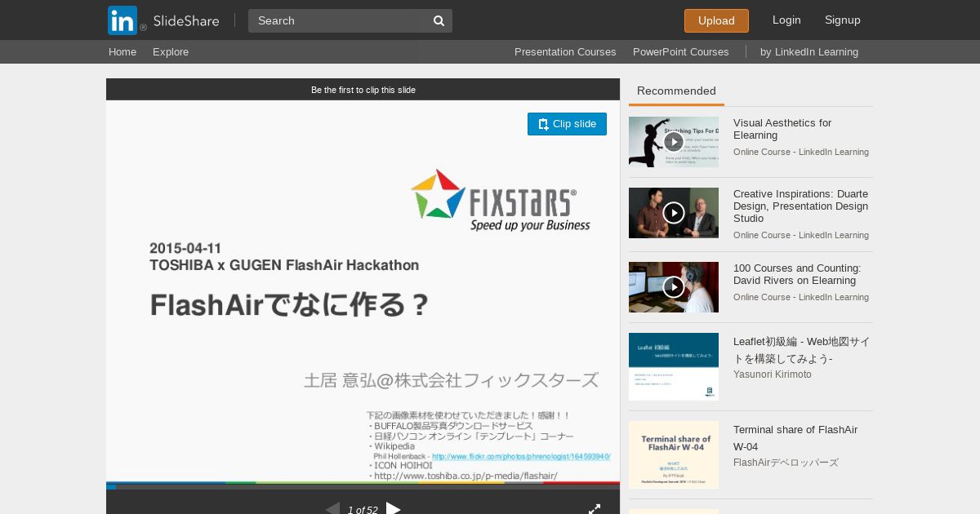The width and height of the screenshot is (980, 514).
Task: Open the Leaflet初級編 Web地図サイト title link
Action: pyautogui.click(x=801, y=350)
